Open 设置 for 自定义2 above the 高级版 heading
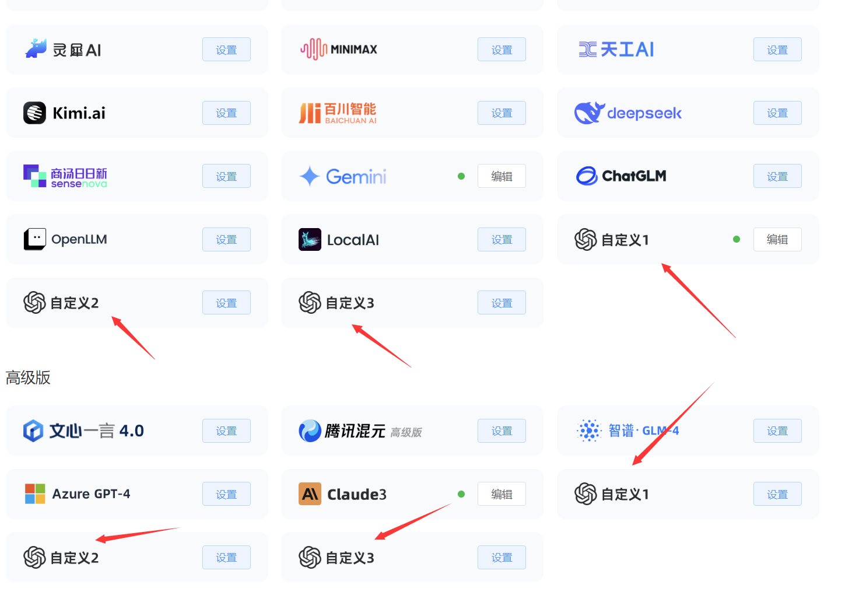The width and height of the screenshot is (866, 616). click(x=226, y=303)
